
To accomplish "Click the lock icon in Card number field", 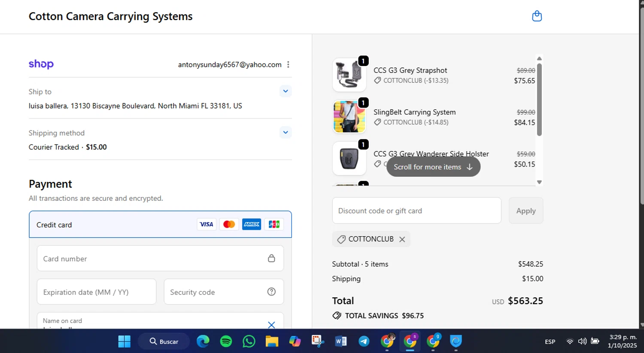I will pos(271,258).
